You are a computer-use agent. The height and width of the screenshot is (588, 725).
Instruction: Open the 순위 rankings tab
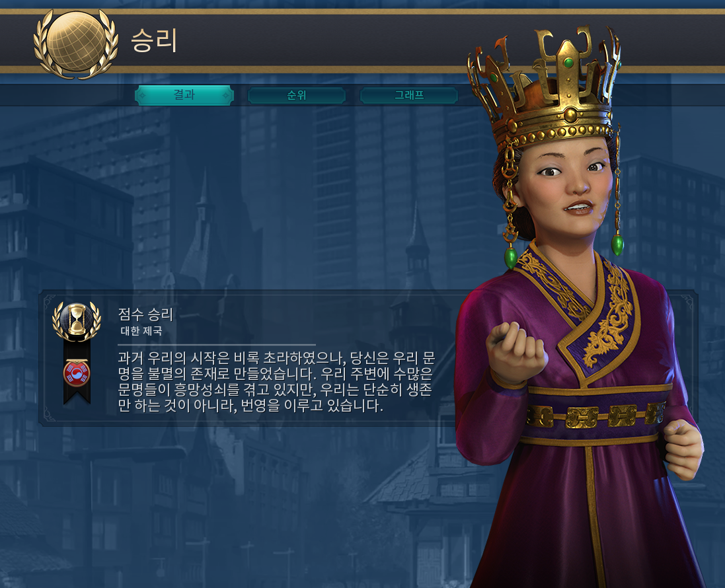(296, 95)
